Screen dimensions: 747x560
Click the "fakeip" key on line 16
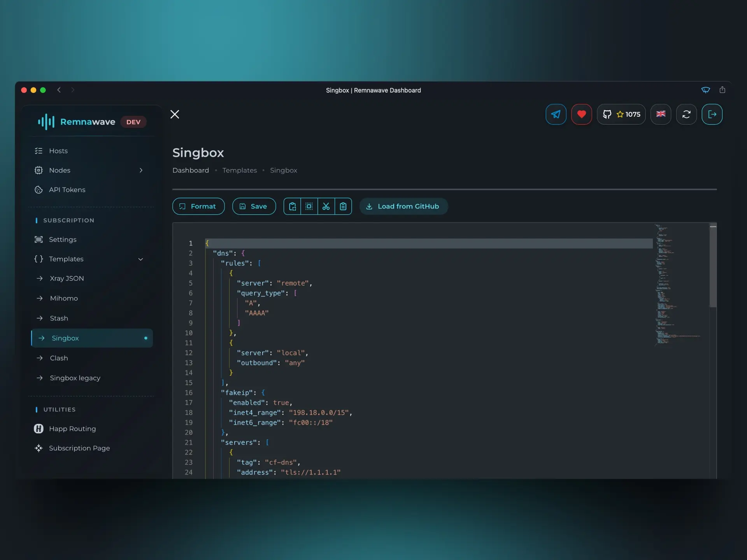point(237,393)
